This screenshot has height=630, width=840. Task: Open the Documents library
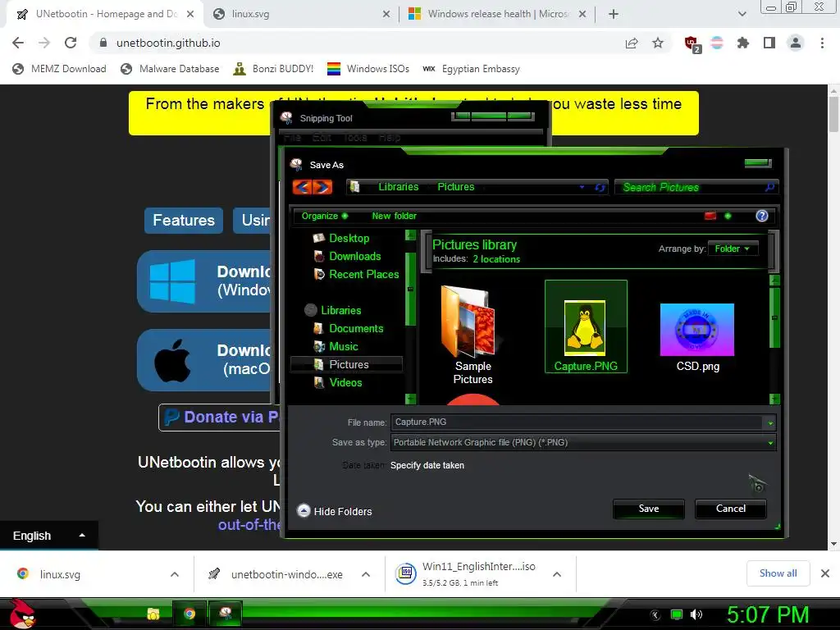[x=356, y=328]
